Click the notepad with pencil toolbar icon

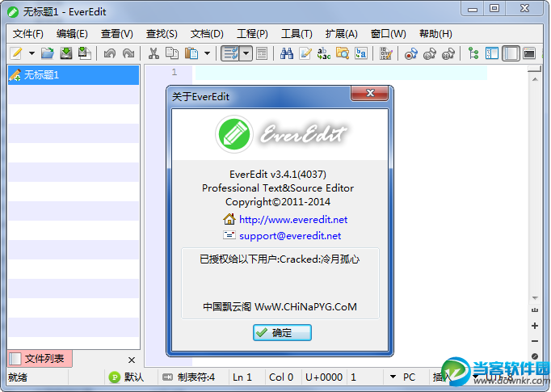tap(305, 53)
